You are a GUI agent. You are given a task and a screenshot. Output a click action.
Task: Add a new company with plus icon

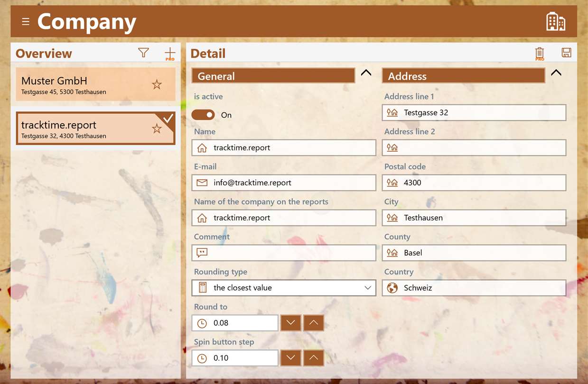(x=169, y=54)
